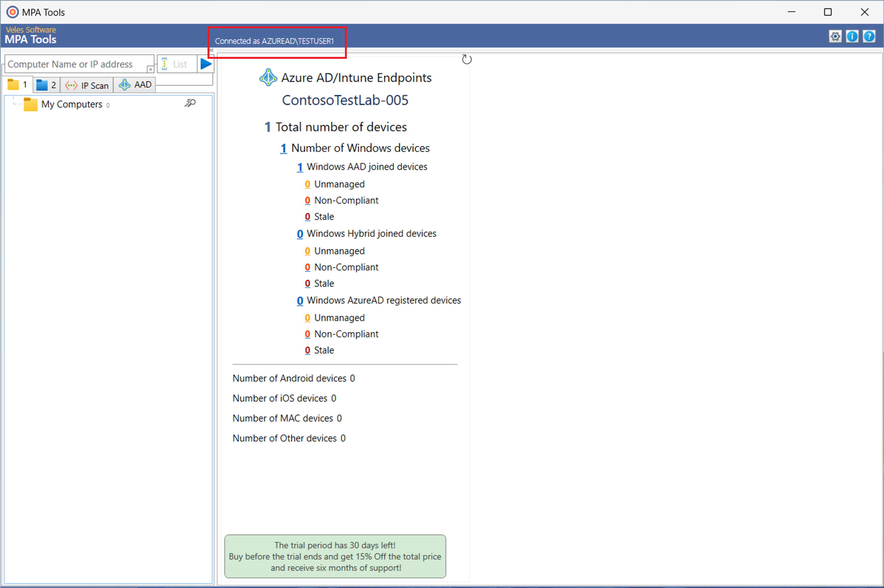Screen dimensions: 884x588
Task: Click the total number of devices count 1
Action: [x=268, y=127]
